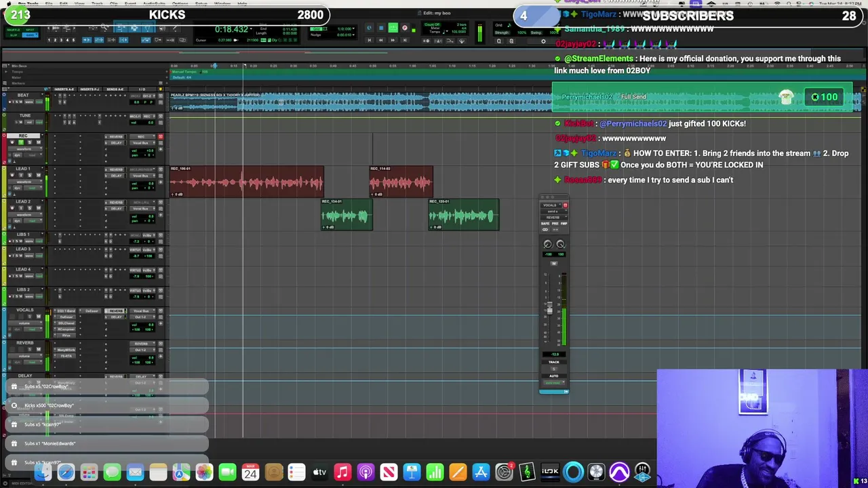Open System Settings in the Dock

(x=504, y=472)
